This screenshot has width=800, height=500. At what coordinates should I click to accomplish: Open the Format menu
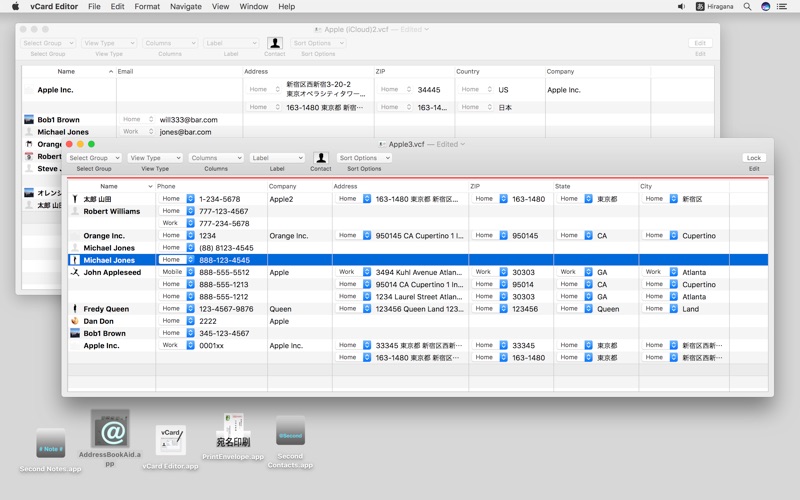click(147, 6)
